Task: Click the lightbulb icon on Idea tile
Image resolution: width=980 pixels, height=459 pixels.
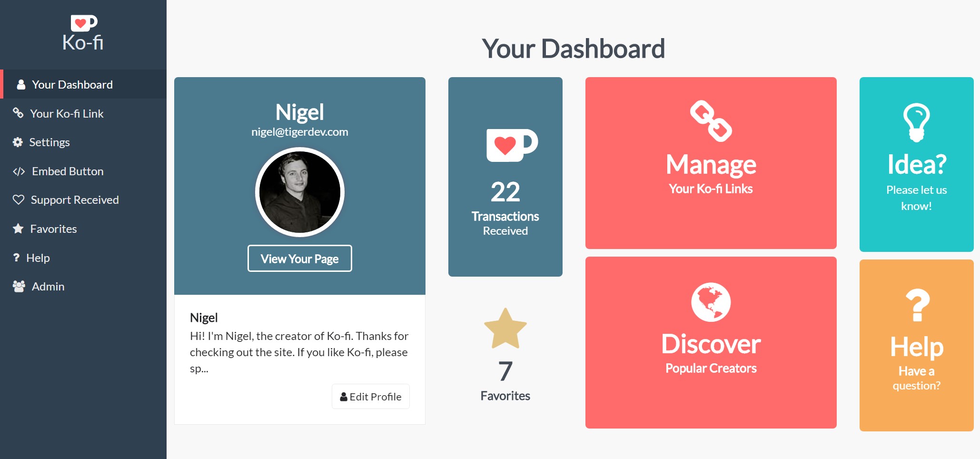Action: (x=916, y=122)
